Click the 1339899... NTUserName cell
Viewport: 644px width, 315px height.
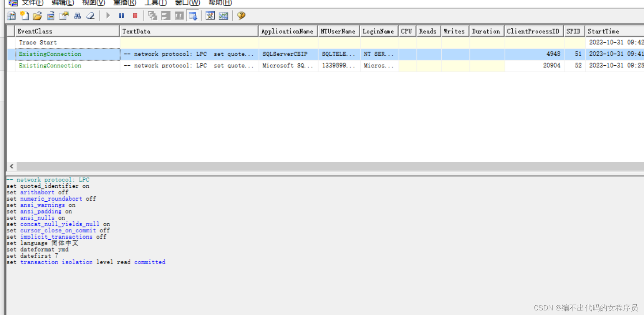339,66
